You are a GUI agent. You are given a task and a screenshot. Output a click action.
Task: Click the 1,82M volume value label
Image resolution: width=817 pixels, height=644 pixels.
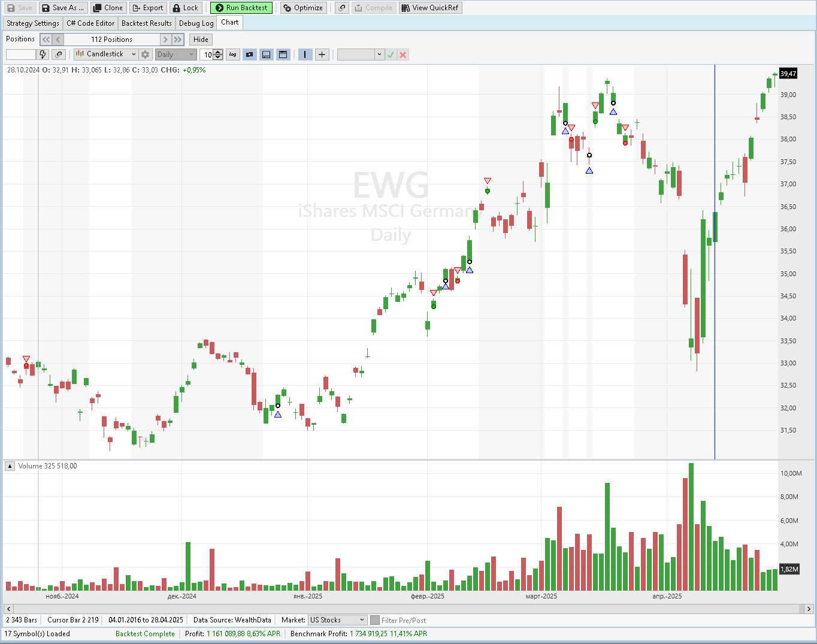(789, 569)
